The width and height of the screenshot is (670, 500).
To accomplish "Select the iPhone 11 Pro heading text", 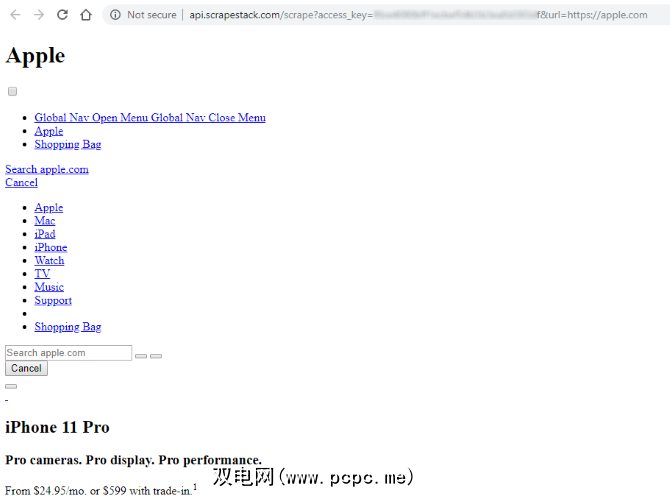I will (57, 427).
